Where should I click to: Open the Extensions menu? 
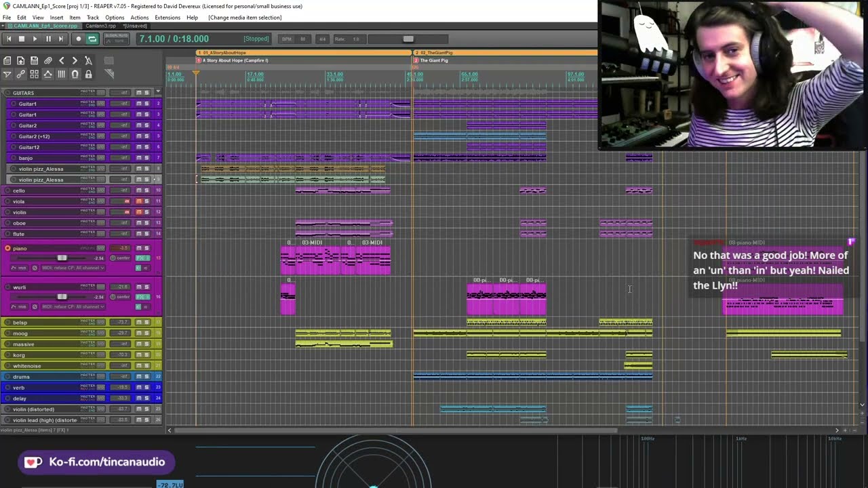point(167,18)
